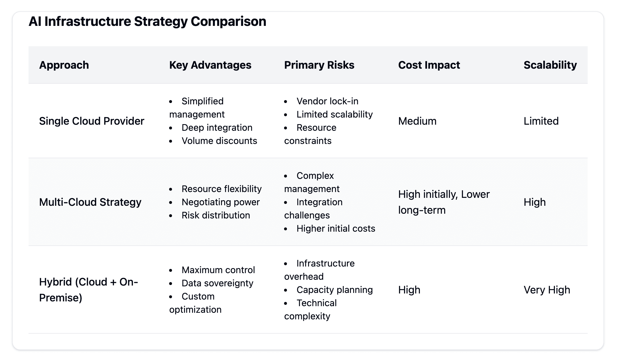Click the Key Advantages column header

(x=210, y=65)
